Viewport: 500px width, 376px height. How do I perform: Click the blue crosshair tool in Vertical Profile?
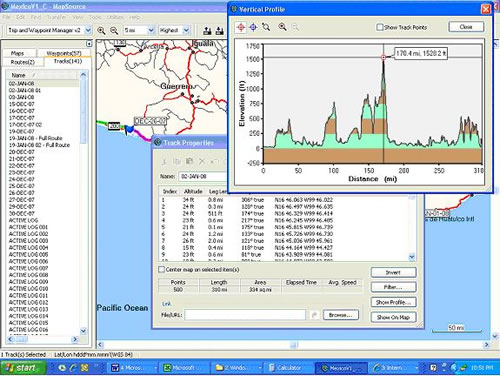253,27
